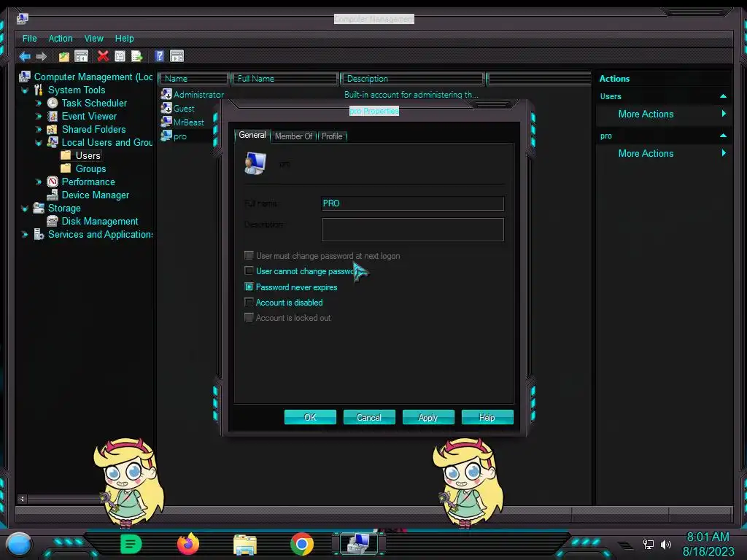Image resolution: width=747 pixels, height=560 pixels.
Task: Collapse Local Users and Groups node
Action: (39, 142)
